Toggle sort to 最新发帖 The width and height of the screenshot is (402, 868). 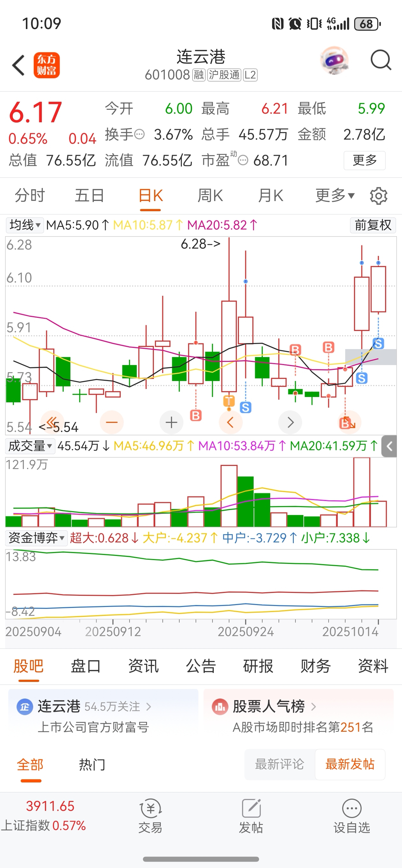pyautogui.click(x=350, y=764)
